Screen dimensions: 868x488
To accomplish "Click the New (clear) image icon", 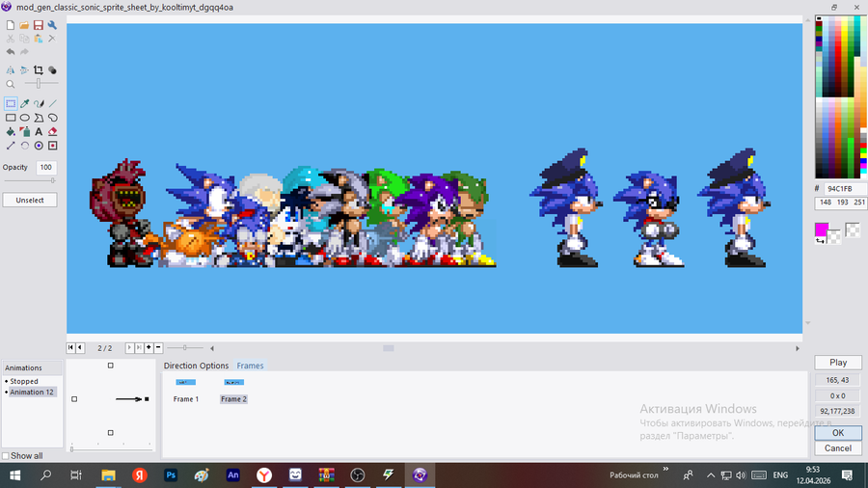I will coord(11,25).
